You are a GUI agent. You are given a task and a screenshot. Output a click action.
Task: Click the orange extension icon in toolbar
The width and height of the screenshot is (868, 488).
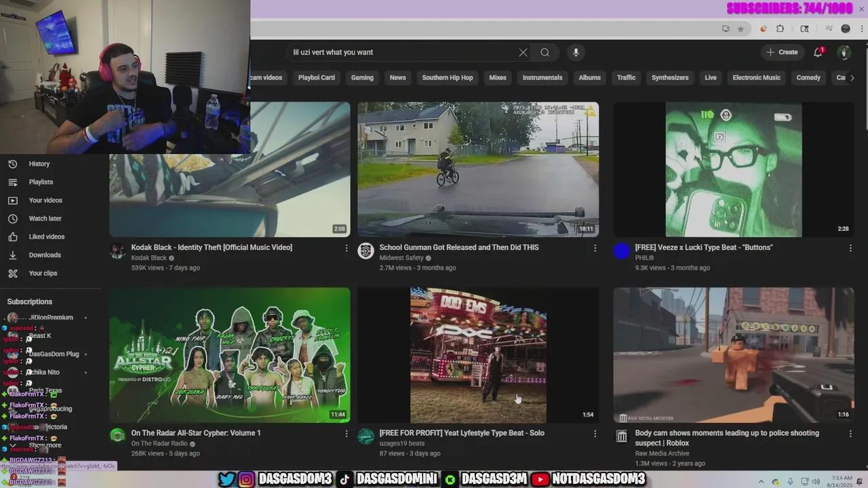[763, 28]
